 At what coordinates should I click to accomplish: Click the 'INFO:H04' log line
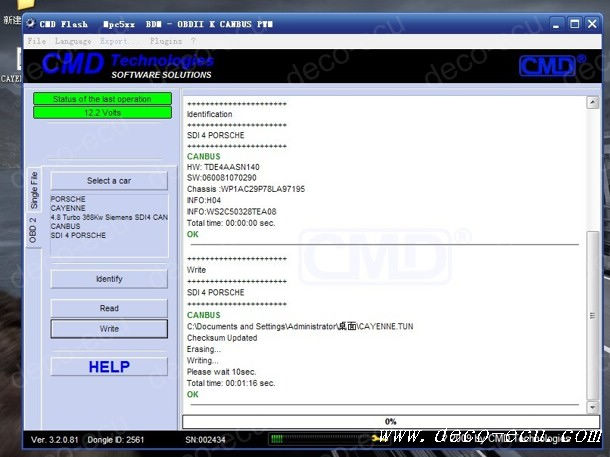pos(204,200)
